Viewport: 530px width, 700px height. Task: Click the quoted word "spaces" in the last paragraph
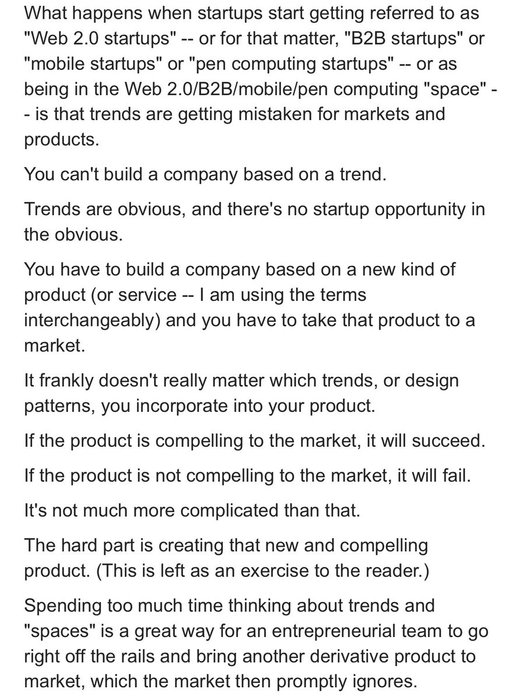point(59,631)
